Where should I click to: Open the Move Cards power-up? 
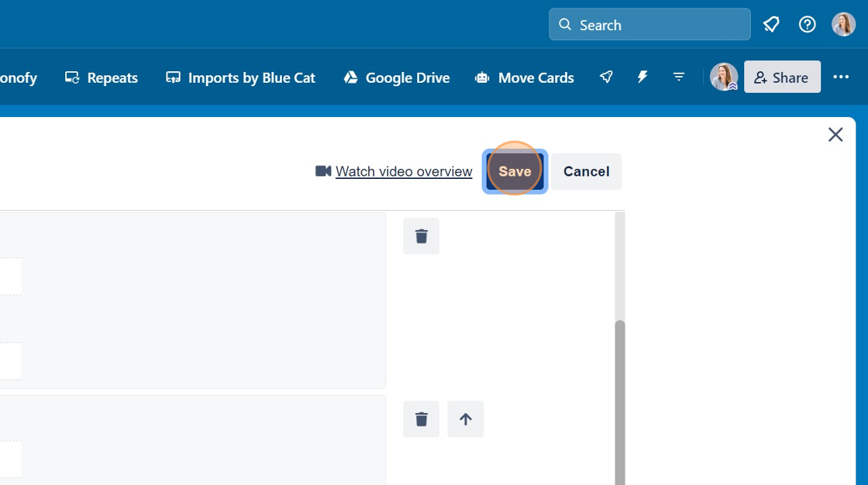(x=525, y=77)
